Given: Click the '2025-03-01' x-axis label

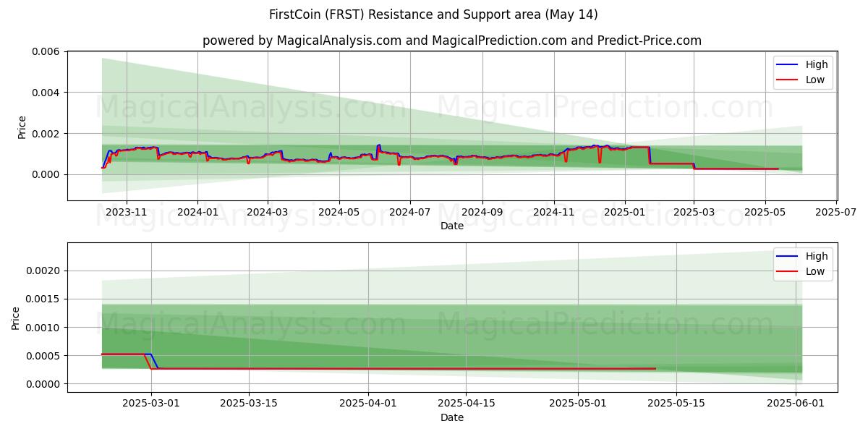Looking at the screenshot, I should click(x=151, y=404).
